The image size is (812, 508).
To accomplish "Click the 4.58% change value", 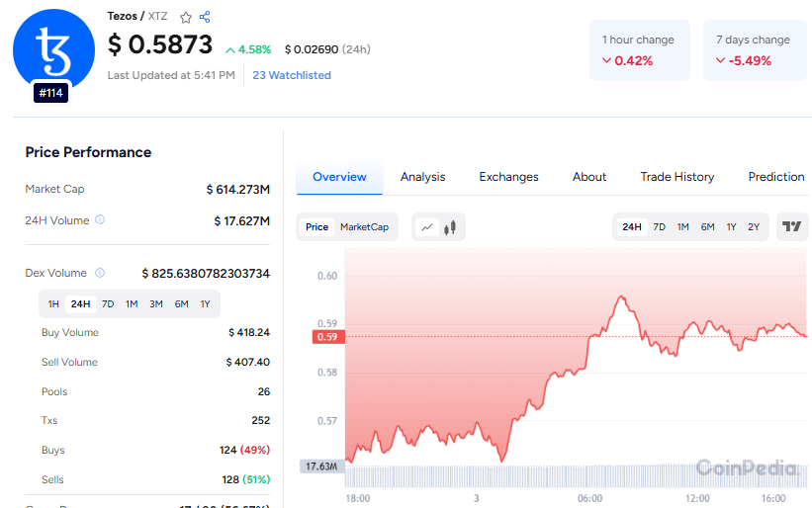I will pos(248,49).
